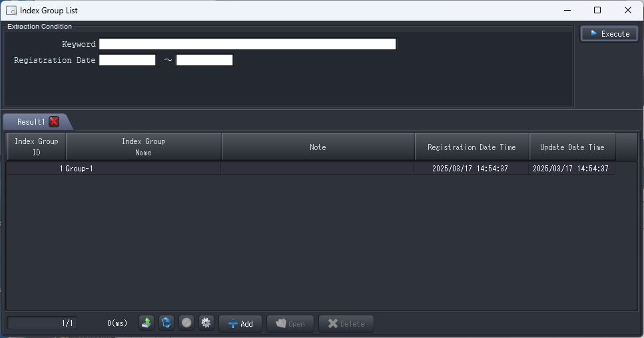
Task: Click the Registration Date start field
Action: coord(127,60)
